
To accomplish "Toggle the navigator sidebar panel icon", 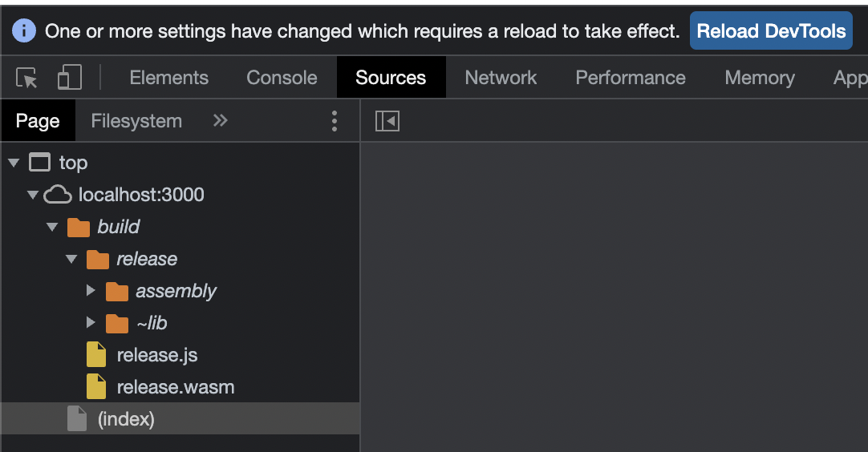I will [387, 121].
